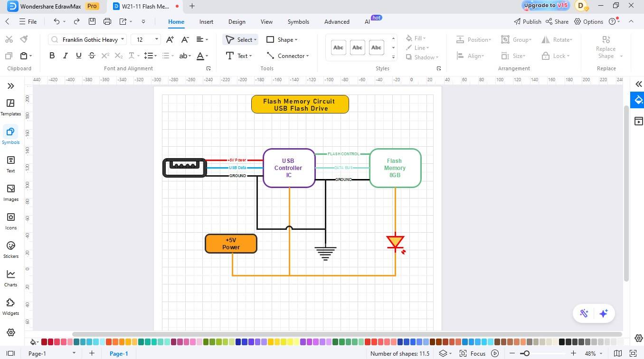The height and width of the screenshot is (359, 644).
Task: Open the Widgets panel
Action: (10, 306)
